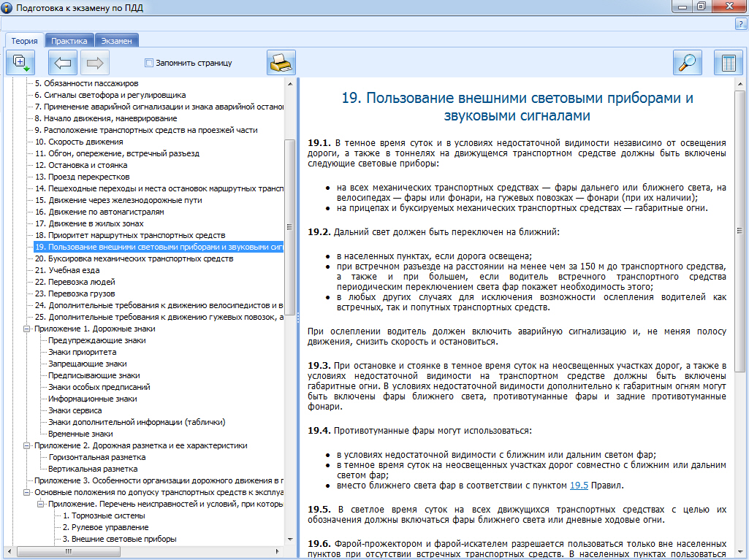Viewport: 749px width, 560px height.
Task: Click the content pane scroll-up arrow
Action: pos(740,83)
